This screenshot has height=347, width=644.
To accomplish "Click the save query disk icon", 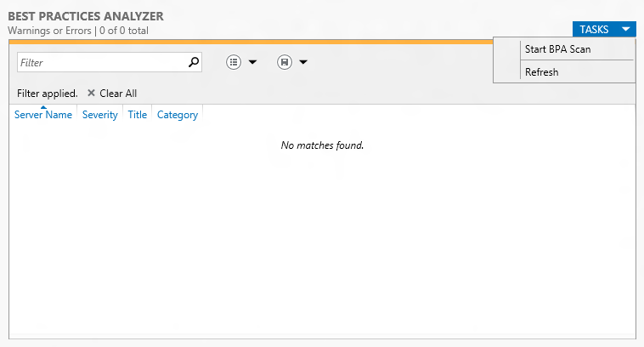I will tap(285, 62).
